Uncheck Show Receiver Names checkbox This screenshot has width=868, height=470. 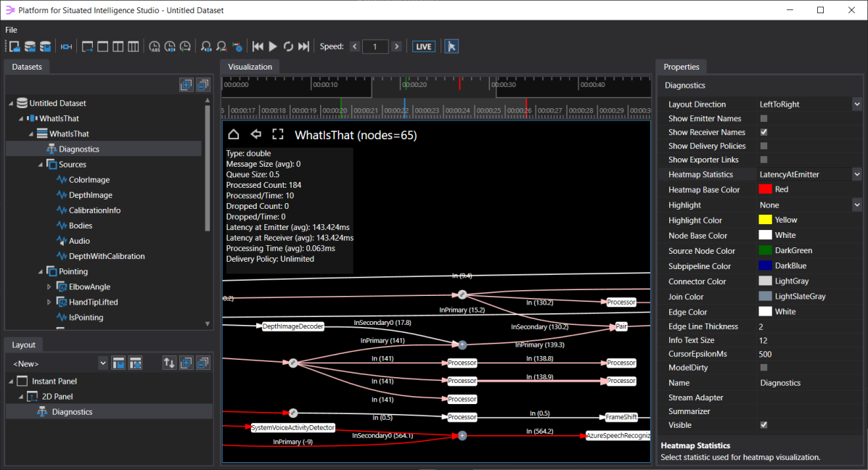coord(764,132)
